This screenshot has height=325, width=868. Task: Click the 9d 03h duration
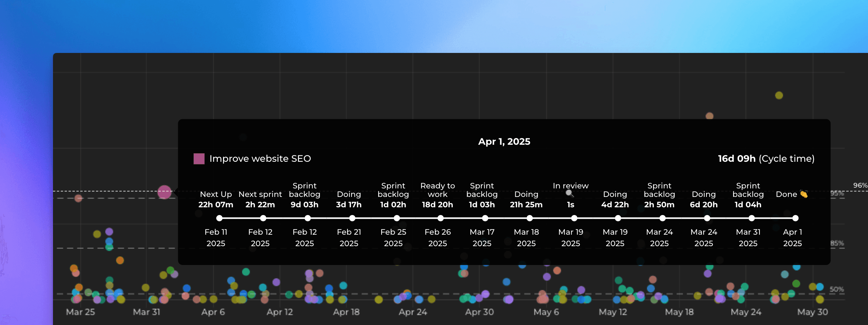pos(305,205)
